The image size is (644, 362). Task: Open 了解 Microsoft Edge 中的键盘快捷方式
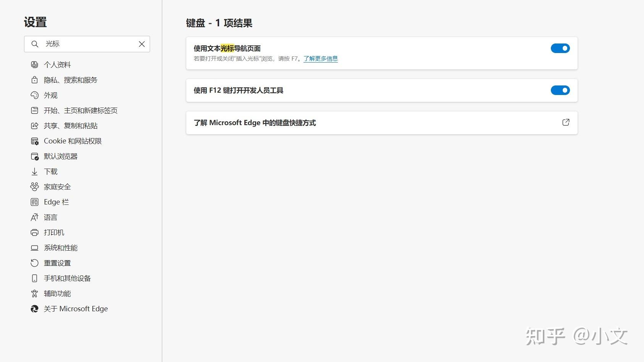(382, 123)
